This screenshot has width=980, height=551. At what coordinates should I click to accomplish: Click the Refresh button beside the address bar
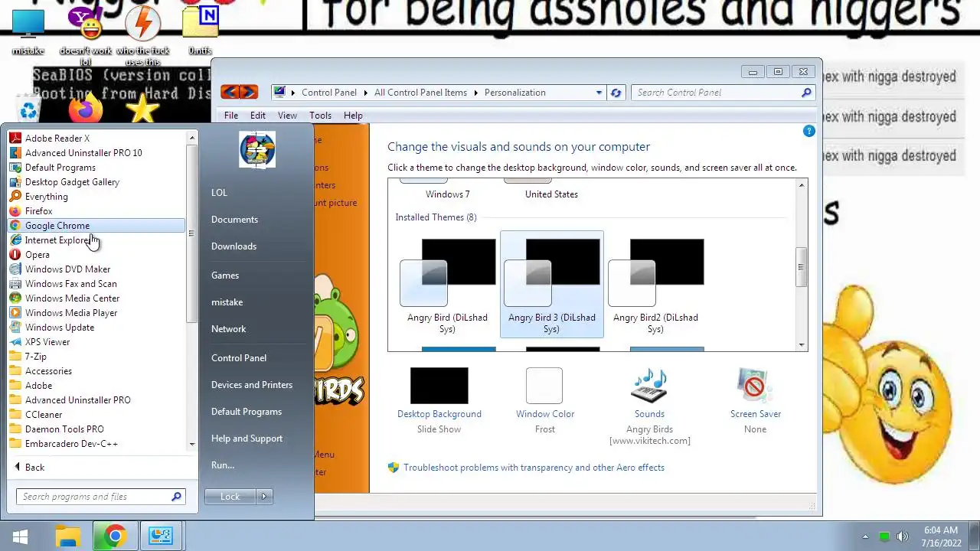pyautogui.click(x=616, y=93)
